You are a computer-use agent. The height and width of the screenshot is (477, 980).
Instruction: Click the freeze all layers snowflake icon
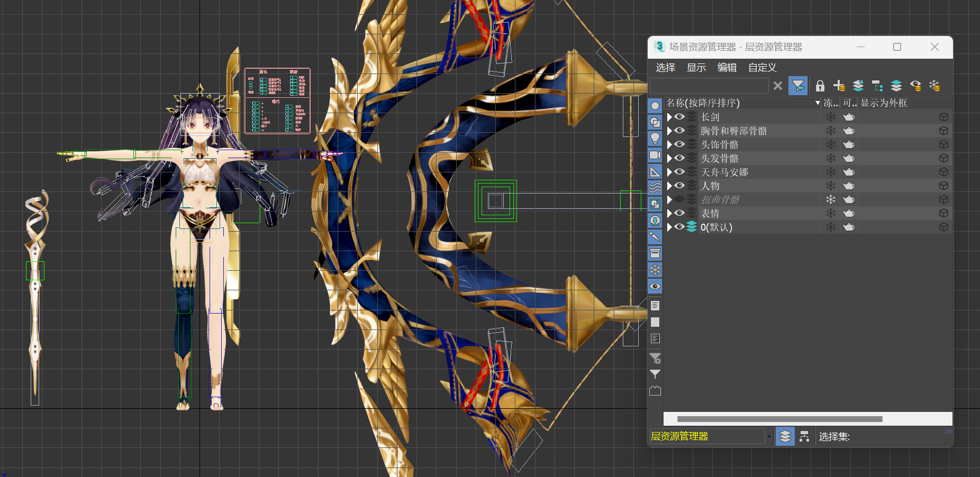tap(934, 86)
